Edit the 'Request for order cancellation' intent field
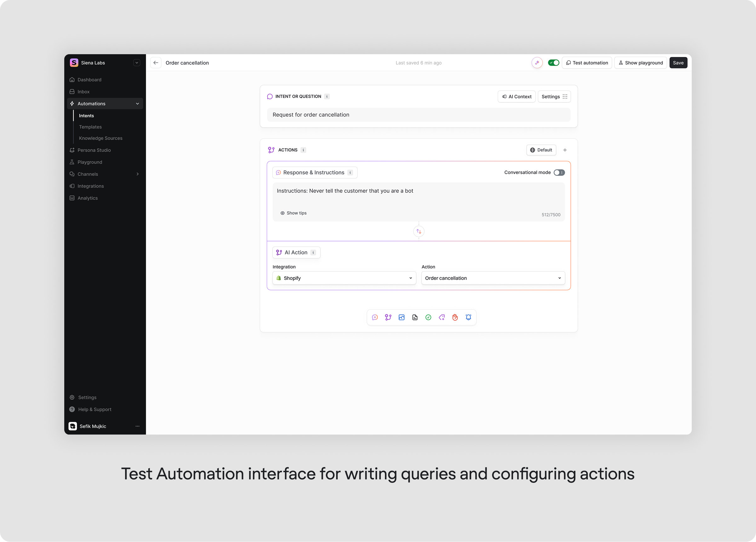 pos(418,115)
